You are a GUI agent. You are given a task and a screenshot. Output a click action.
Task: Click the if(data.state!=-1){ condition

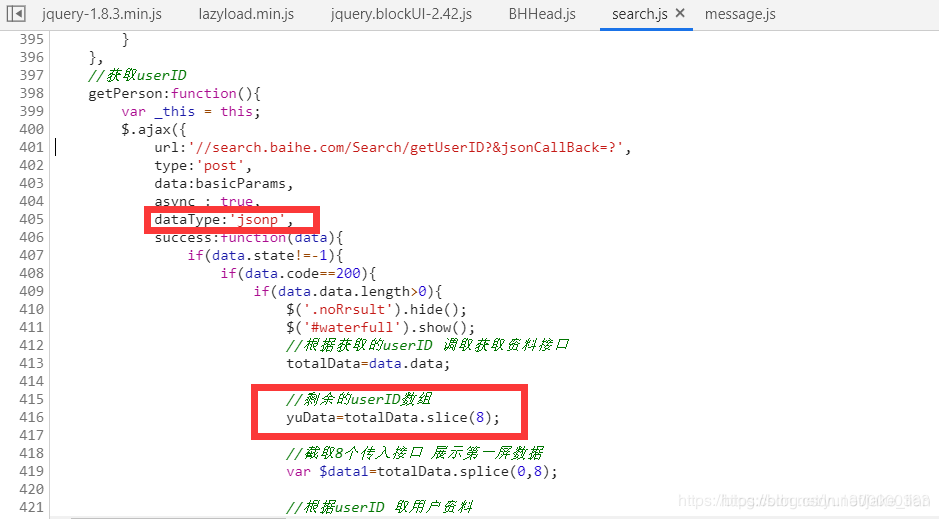tap(265, 256)
